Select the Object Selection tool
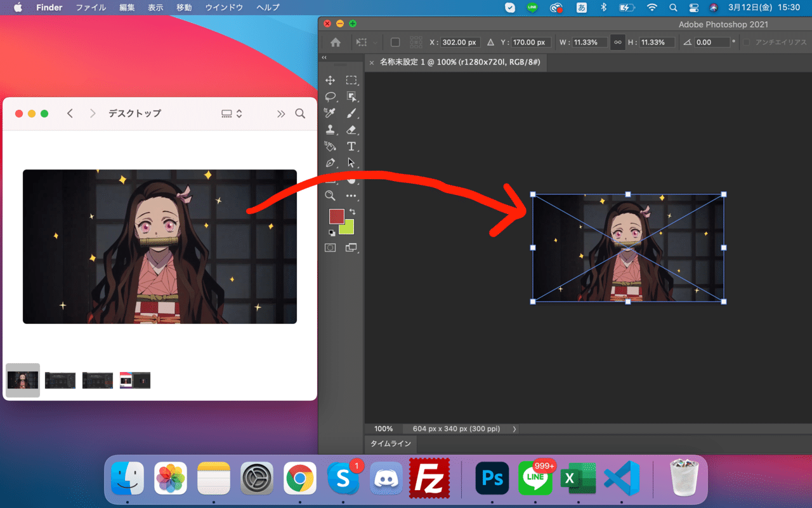Screen dimensions: 812x508 pyautogui.click(x=351, y=97)
